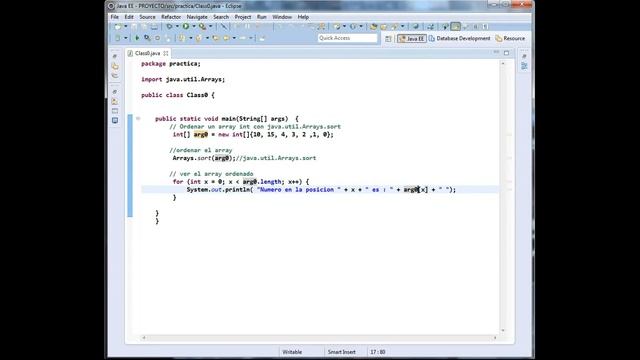Click the editor vertical scrollbar up arrow
The image size is (640, 360).
pos(503,64)
